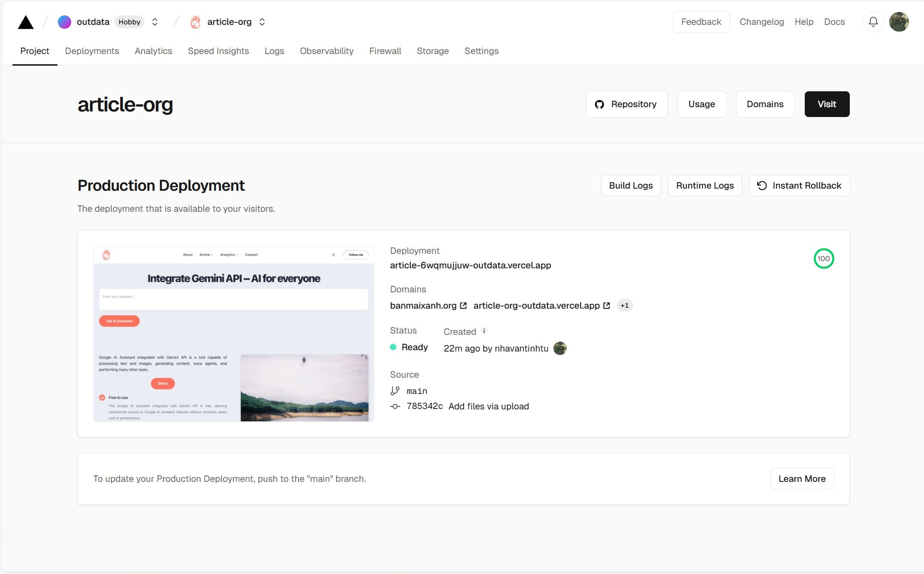Click the Learn More button
Viewport: 924px width, 574px height.
coord(802,479)
